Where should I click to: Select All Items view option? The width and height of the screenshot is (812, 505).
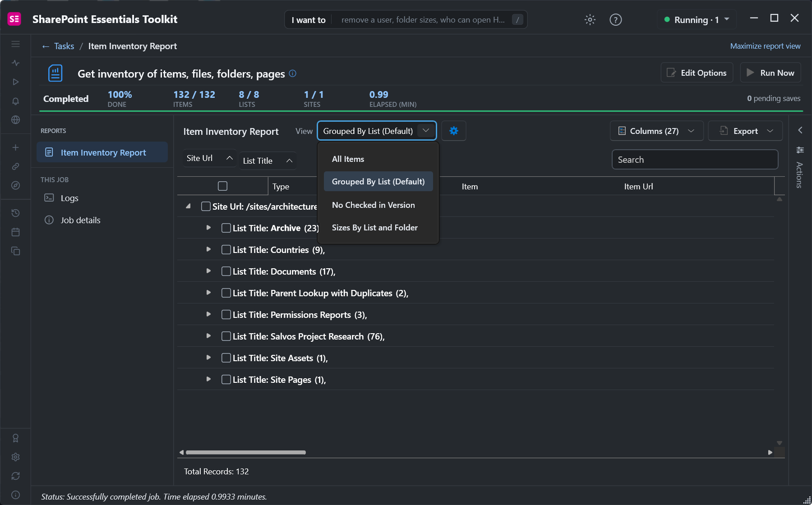pyautogui.click(x=378, y=159)
